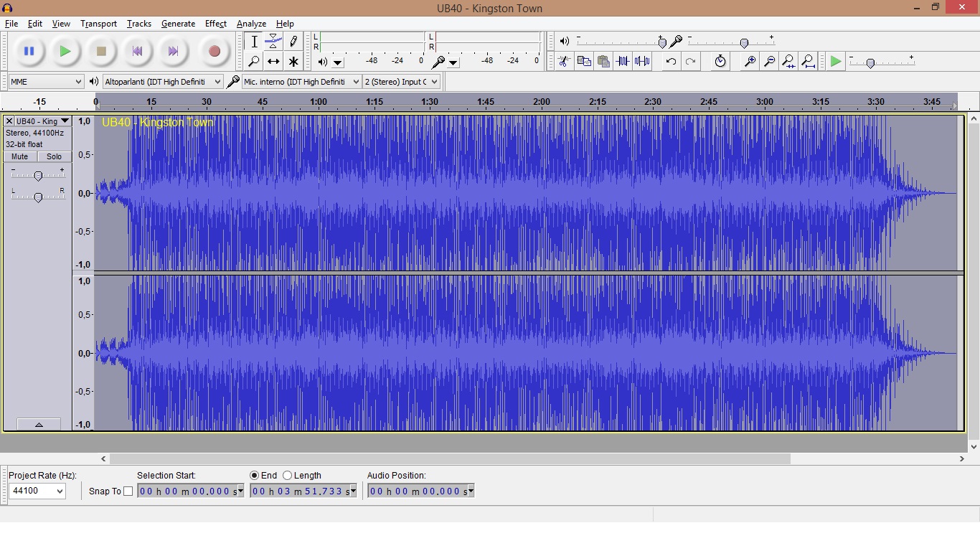Screen dimensions: 980x551
Task: Skip to start of track
Action: pyautogui.click(x=137, y=51)
